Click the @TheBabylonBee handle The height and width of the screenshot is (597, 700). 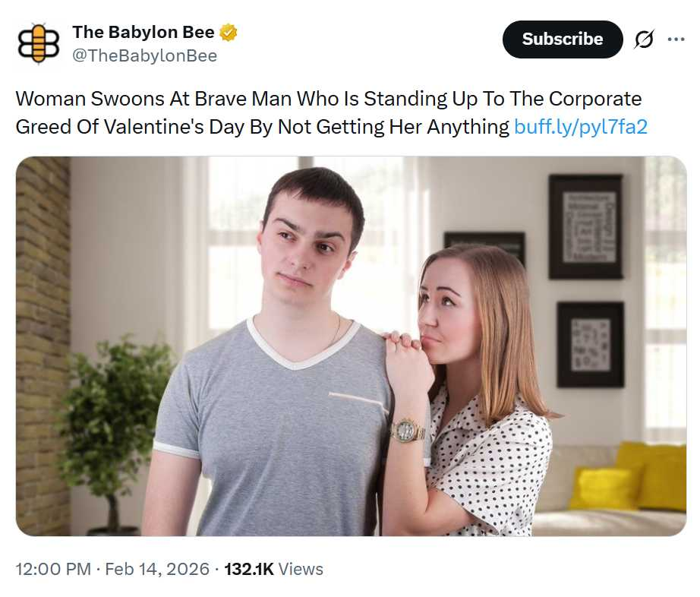point(144,55)
